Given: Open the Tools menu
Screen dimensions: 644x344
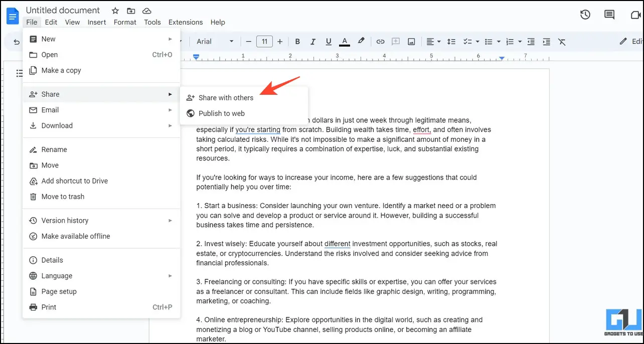Looking at the screenshot, I should coord(152,22).
